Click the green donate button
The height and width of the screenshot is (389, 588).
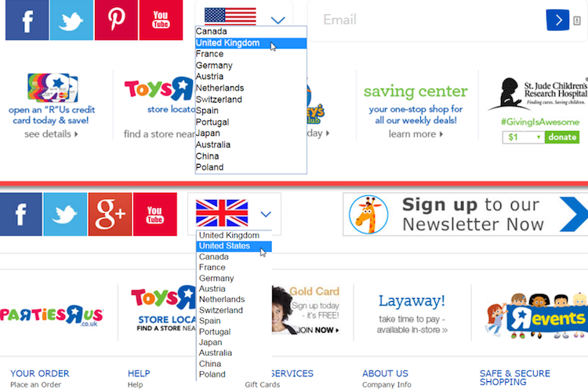562,137
